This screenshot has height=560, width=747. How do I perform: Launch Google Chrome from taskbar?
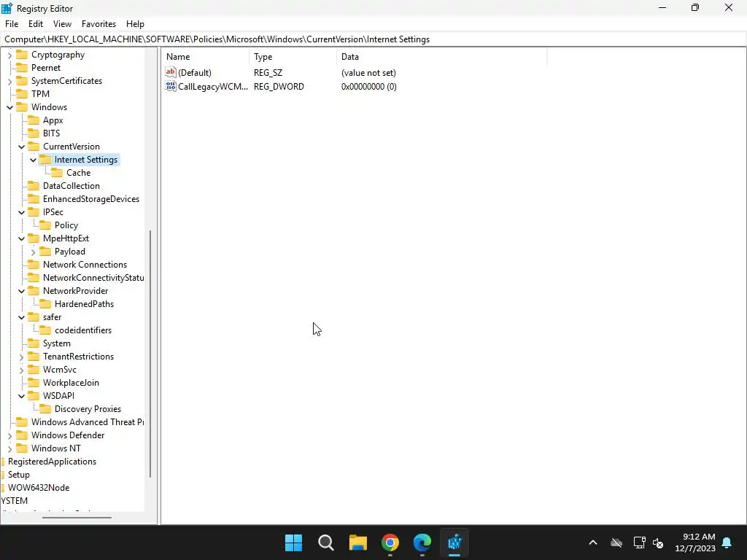(390, 542)
